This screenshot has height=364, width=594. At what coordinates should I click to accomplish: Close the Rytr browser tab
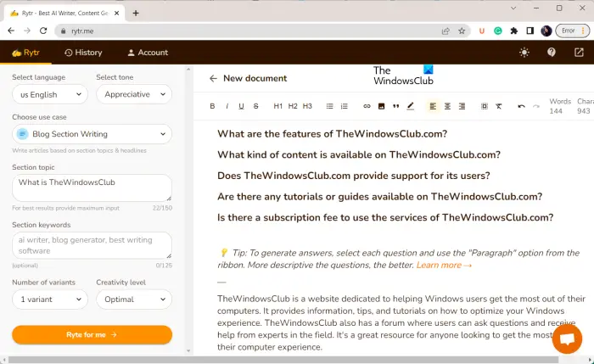[117, 14]
